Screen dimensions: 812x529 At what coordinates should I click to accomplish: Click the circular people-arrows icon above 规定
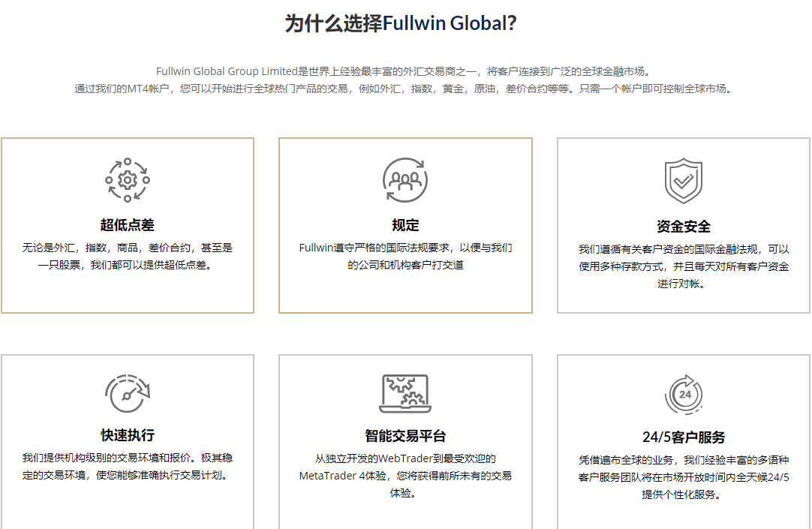(x=405, y=179)
